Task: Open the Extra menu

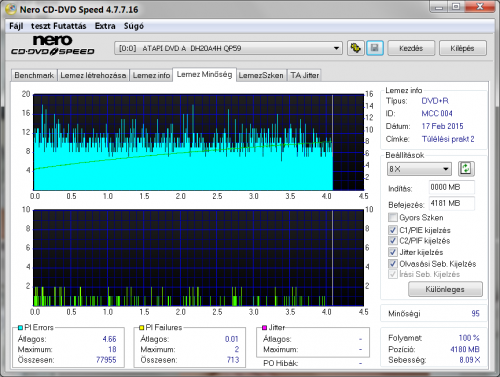Action: click(x=105, y=26)
